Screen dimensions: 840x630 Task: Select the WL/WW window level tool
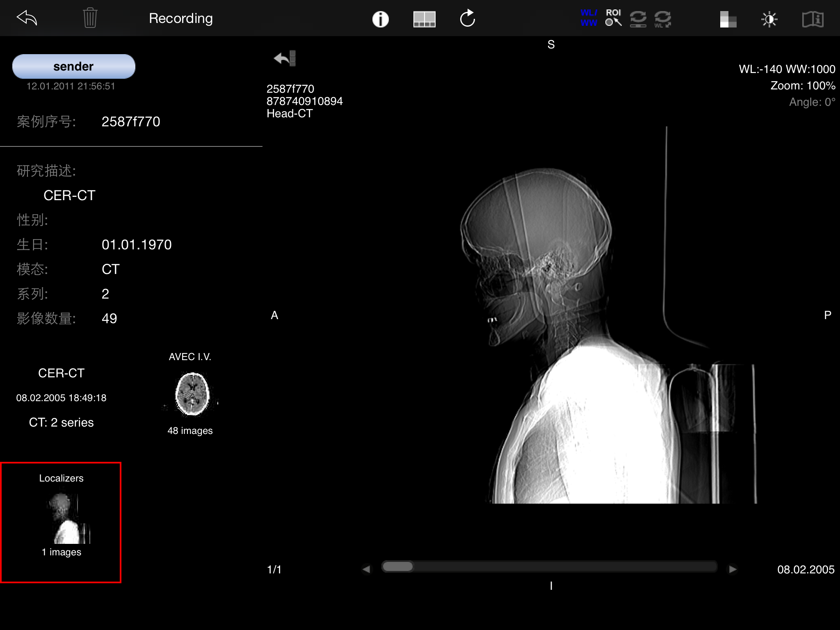pyautogui.click(x=589, y=18)
